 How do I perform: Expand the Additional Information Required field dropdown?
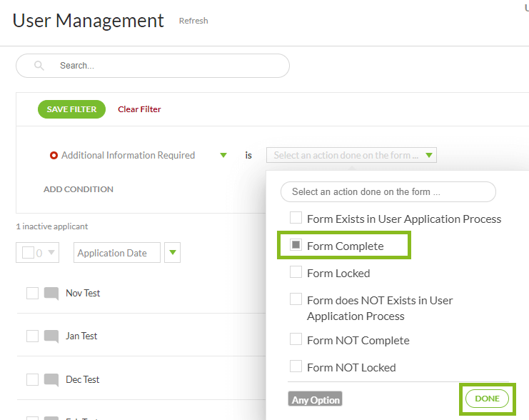click(223, 156)
